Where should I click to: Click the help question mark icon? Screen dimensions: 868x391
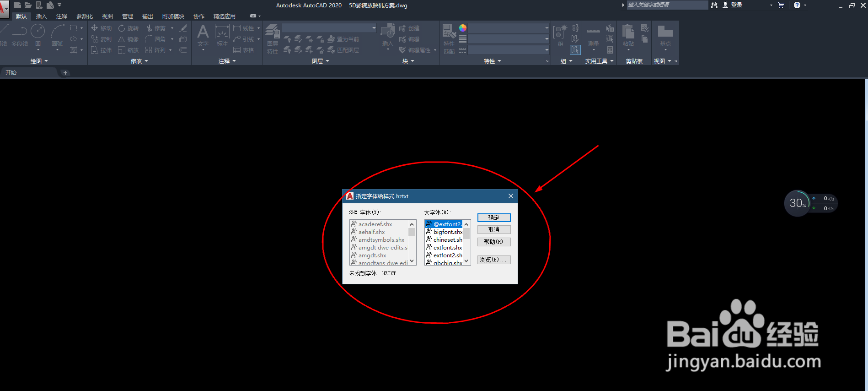797,5
